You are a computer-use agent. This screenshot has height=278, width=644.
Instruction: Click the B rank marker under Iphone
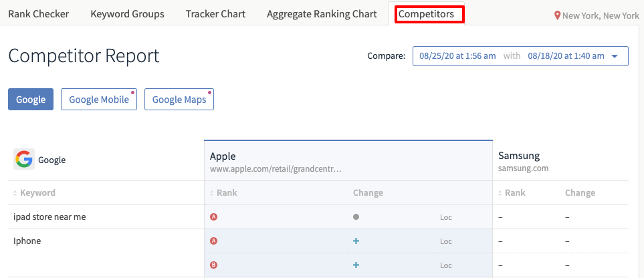(213, 265)
